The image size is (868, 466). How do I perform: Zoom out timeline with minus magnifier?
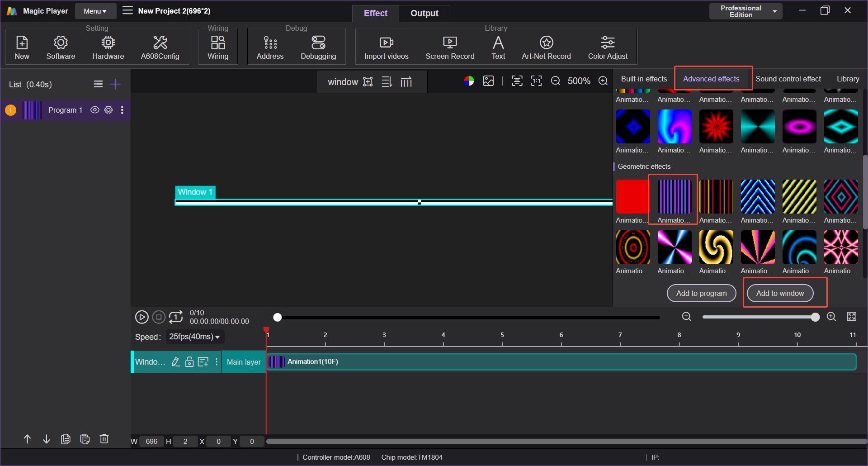coord(687,317)
